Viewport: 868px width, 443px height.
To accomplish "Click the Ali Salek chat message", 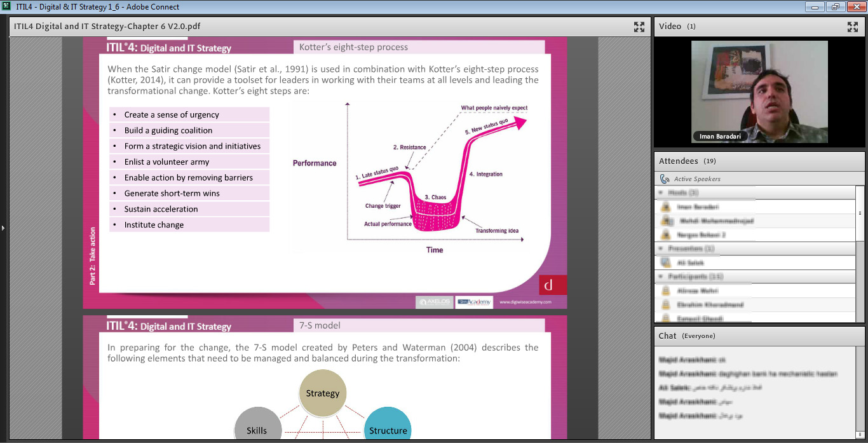I will [x=710, y=388].
